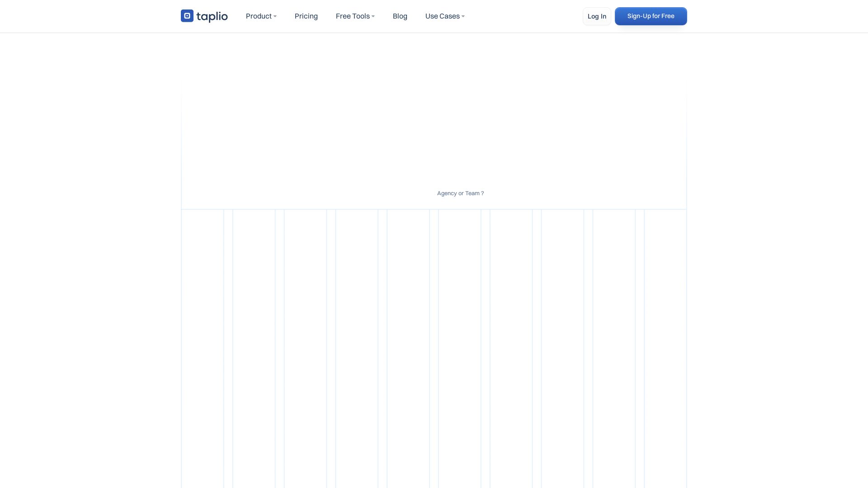Screen dimensions: 868x488
Task: Click the Agency or Team ? link
Action: click(460, 193)
